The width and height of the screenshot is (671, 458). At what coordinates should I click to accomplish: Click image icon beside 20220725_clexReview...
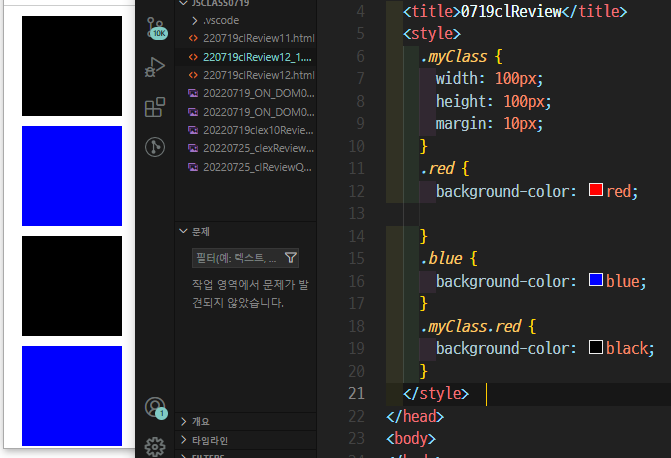[193, 148]
